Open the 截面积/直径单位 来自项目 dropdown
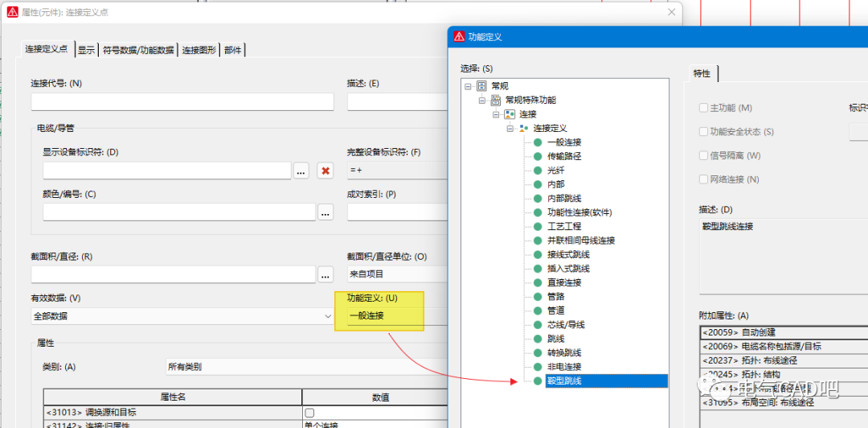Image resolution: width=868 pixels, height=428 pixels. [397, 274]
